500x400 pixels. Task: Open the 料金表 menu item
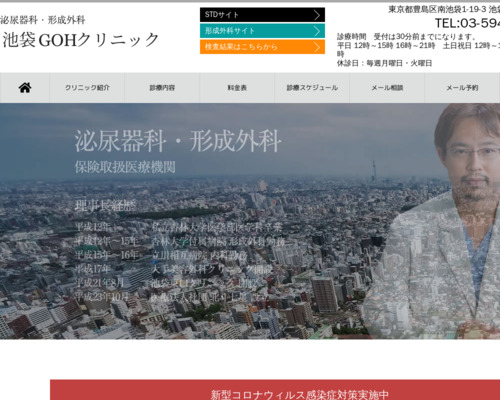coord(237,88)
